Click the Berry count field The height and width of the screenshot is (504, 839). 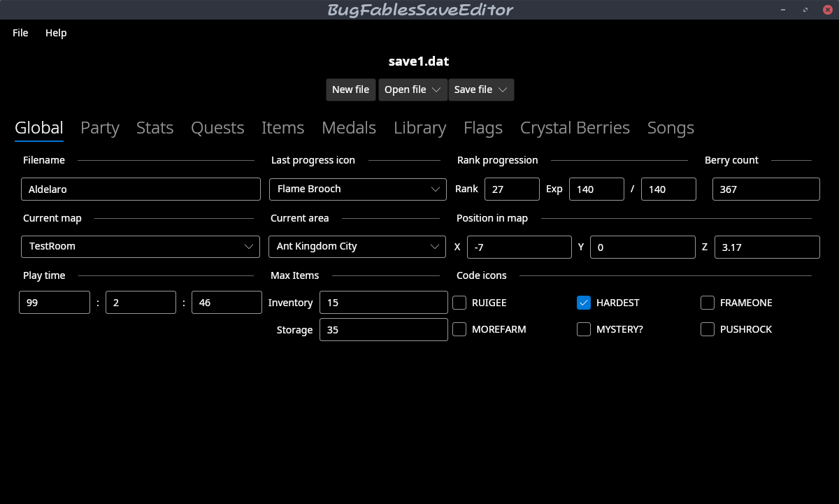(766, 189)
